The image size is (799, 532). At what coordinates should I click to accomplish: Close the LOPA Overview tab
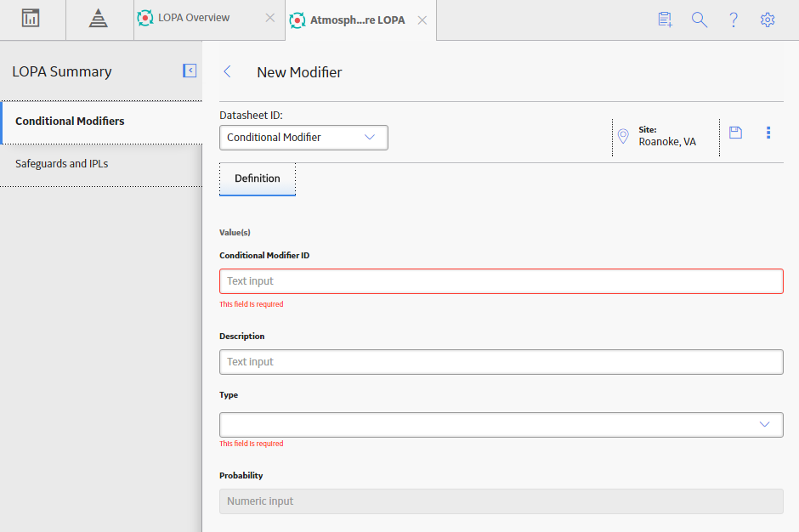(270, 18)
